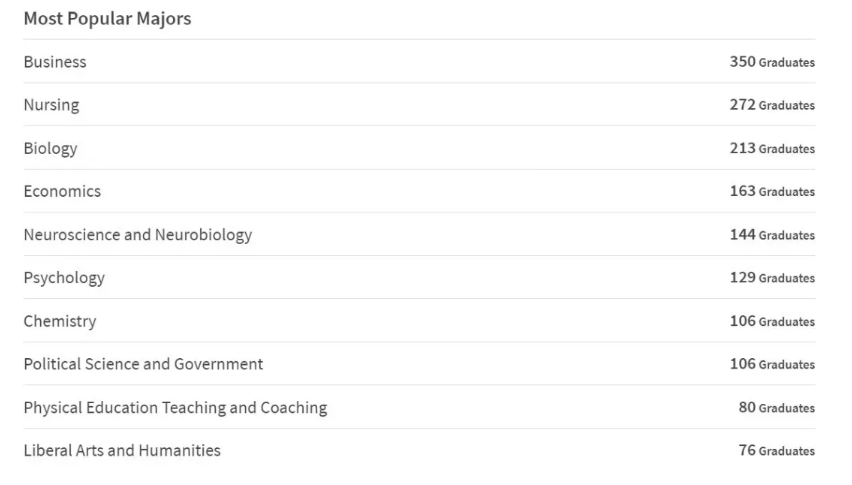Screen dimensions: 852x485
Task: Open Liberal Arts and Humanities major
Action: [x=122, y=450]
